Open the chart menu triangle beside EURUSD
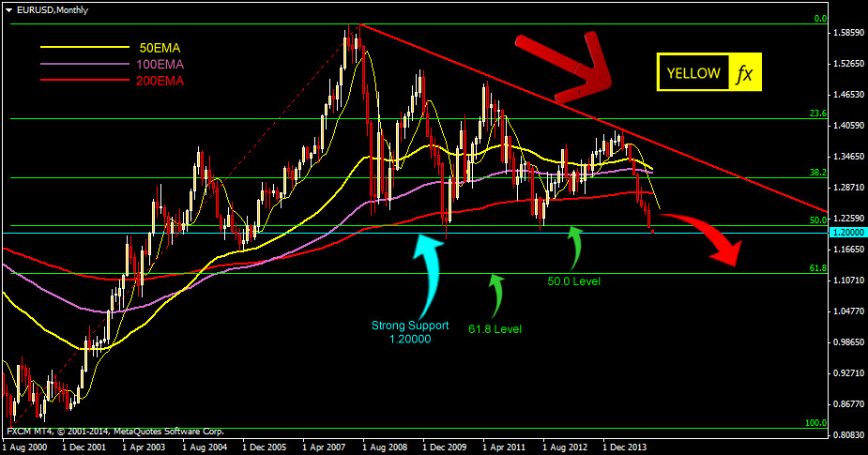Image resolution: width=868 pixels, height=455 pixels. pyautogui.click(x=8, y=9)
